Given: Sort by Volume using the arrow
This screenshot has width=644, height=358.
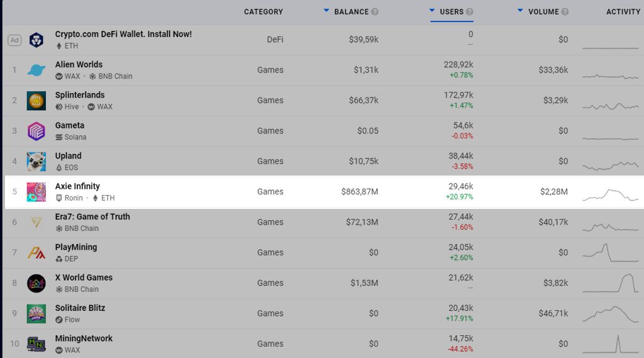Looking at the screenshot, I should click(x=520, y=11).
